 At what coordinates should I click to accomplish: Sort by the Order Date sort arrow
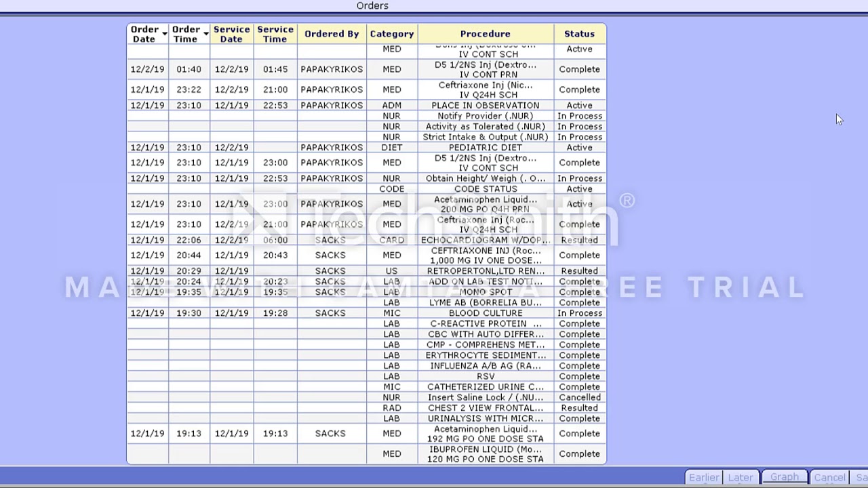coord(165,34)
